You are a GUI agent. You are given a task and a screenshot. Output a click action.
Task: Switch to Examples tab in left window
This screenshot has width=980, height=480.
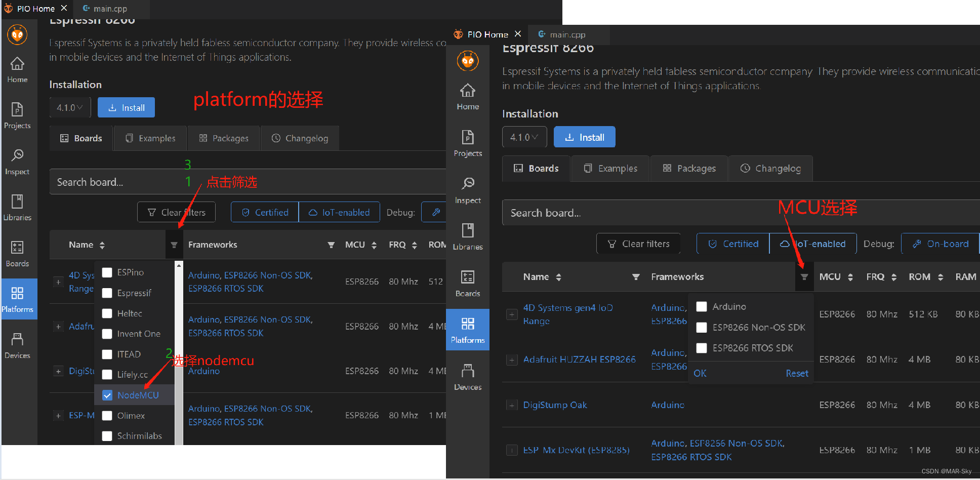click(x=150, y=138)
